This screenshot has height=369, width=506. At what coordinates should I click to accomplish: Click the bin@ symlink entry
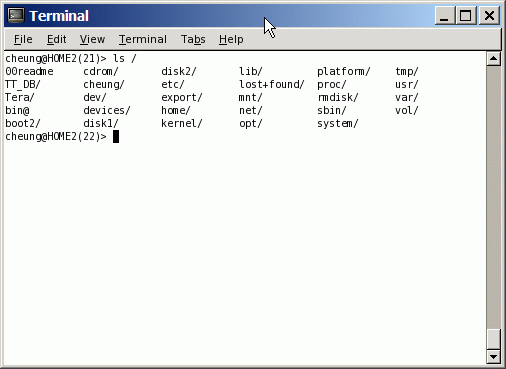17,110
